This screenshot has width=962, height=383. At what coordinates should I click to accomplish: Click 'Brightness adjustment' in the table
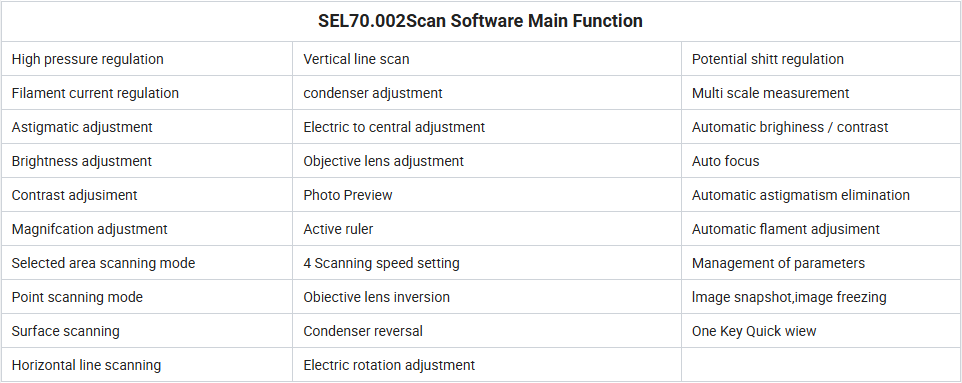(82, 161)
